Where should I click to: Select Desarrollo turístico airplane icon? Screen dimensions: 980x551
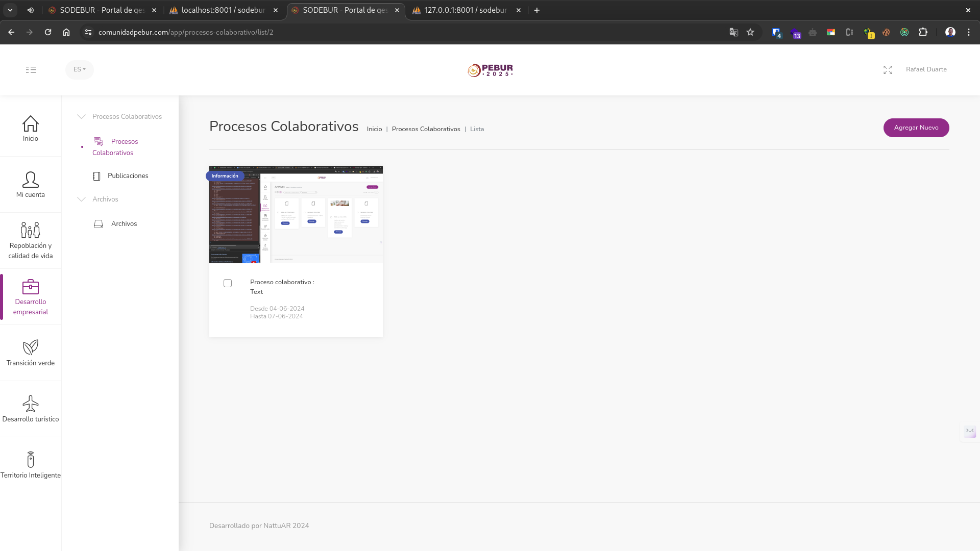pos(30,404)
